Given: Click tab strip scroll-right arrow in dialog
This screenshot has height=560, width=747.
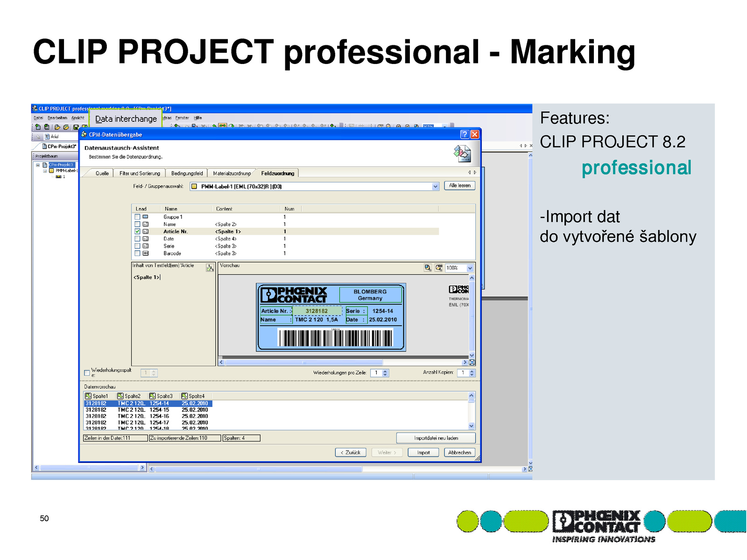Looking at the screenshot, I should point(475,173).
